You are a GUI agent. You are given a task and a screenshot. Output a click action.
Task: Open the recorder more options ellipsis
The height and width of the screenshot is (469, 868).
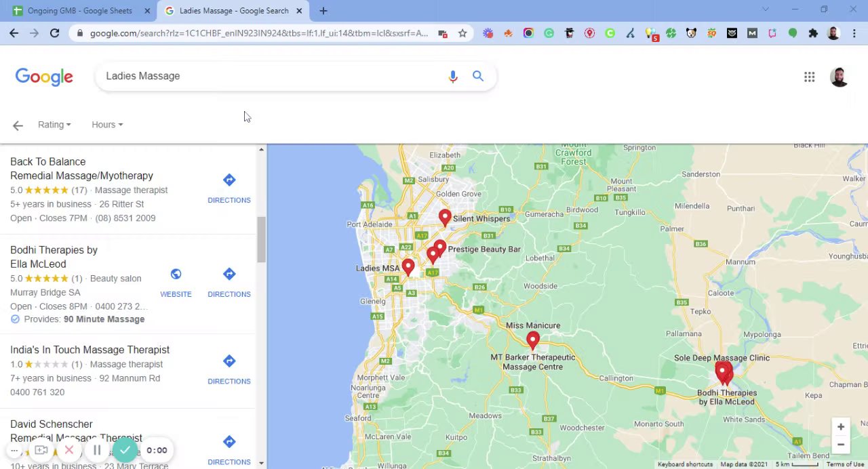[14, 450]
